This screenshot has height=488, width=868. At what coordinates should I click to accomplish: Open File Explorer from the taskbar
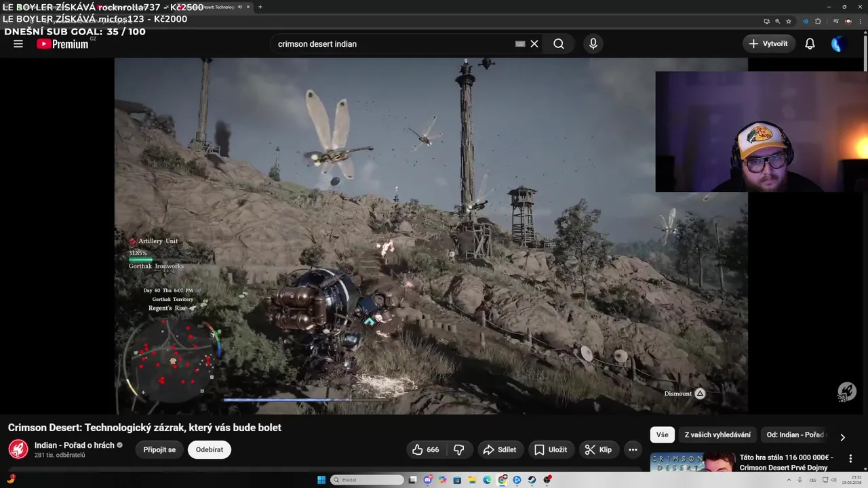click(472, 480)
